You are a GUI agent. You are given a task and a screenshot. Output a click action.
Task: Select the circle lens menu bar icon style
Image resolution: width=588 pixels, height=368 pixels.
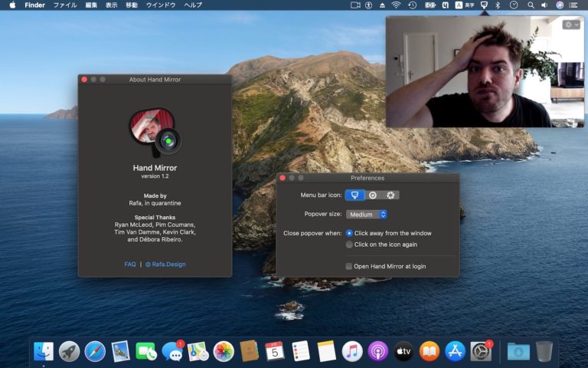point(372,195)
